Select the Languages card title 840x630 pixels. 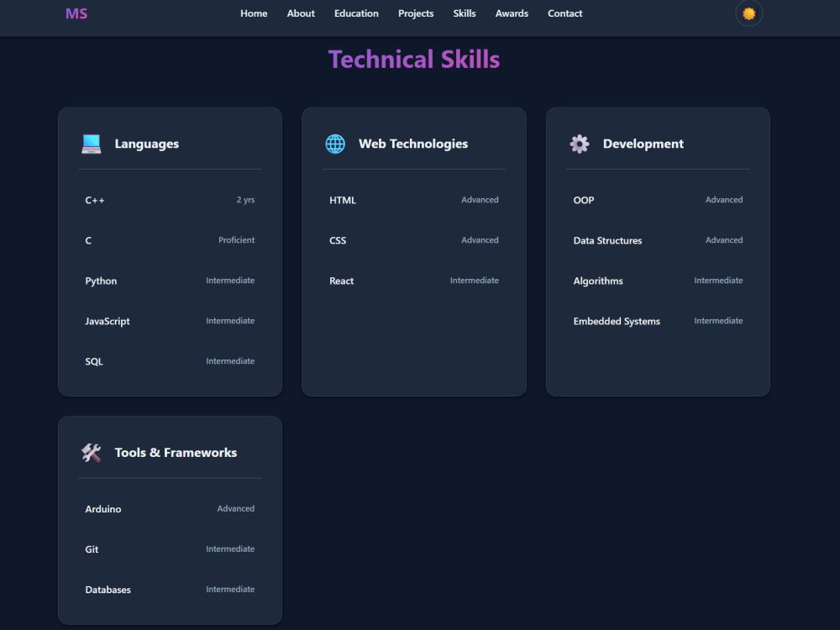[x=147, y=144]
